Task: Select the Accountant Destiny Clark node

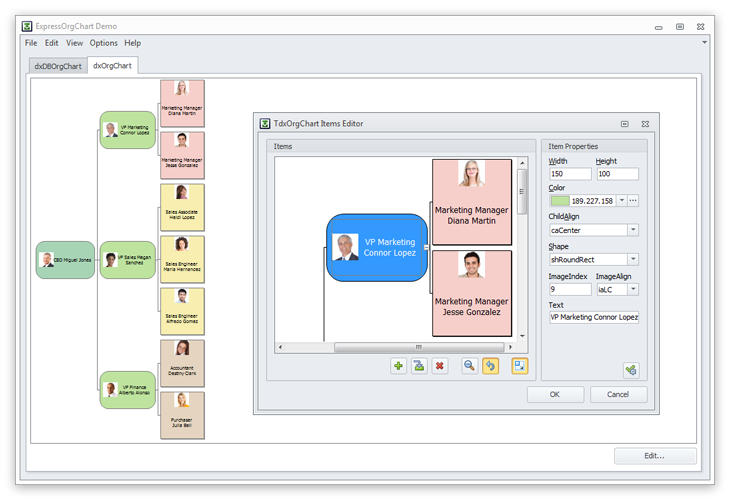Action: pyautogui.click(x=182, y=363)
